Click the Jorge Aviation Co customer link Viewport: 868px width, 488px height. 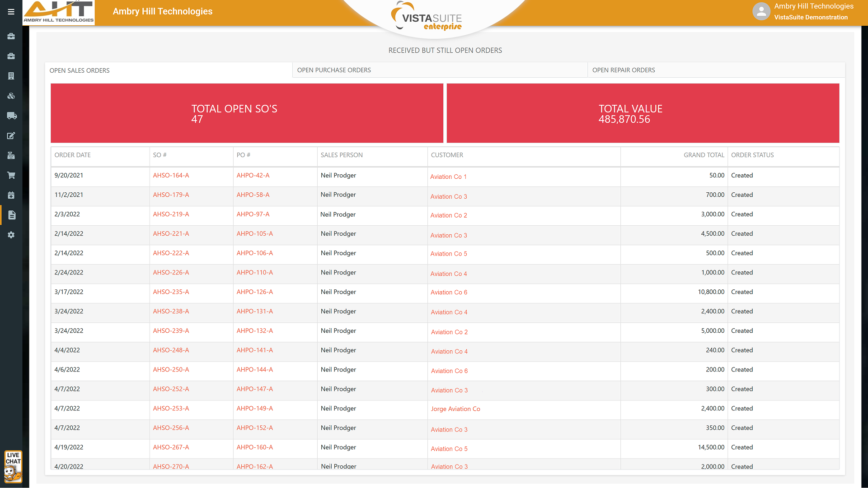(x=455, y=409)
